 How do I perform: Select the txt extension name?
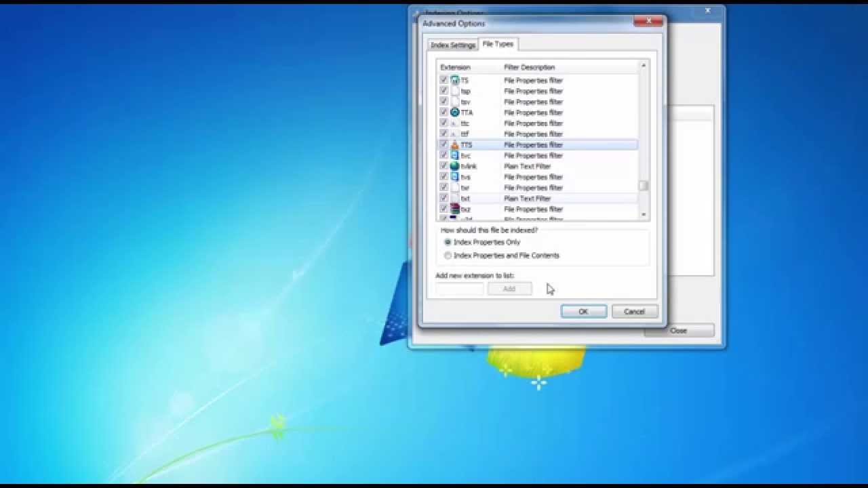[x=465, y=199]
